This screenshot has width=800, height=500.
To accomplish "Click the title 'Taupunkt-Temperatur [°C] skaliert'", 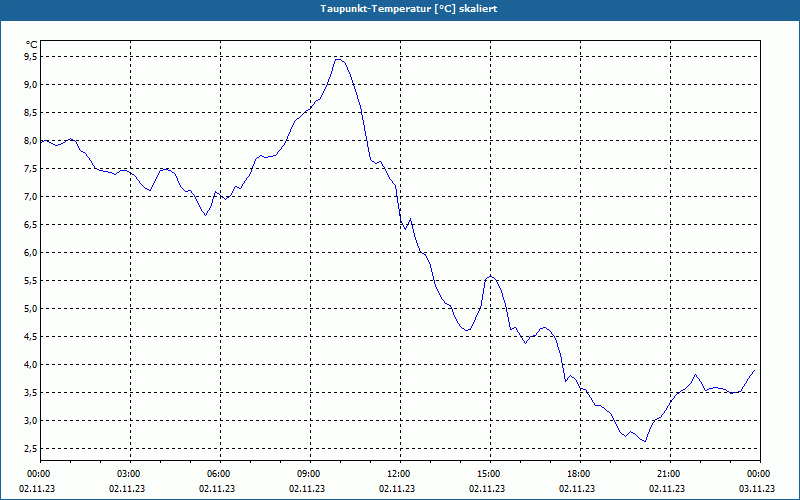I will (x=409, y=9).
